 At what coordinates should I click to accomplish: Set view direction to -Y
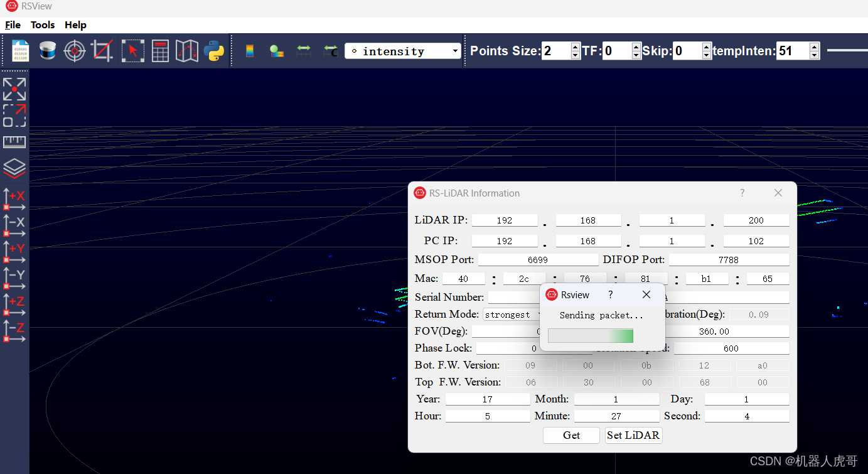(x=14, y=277)
